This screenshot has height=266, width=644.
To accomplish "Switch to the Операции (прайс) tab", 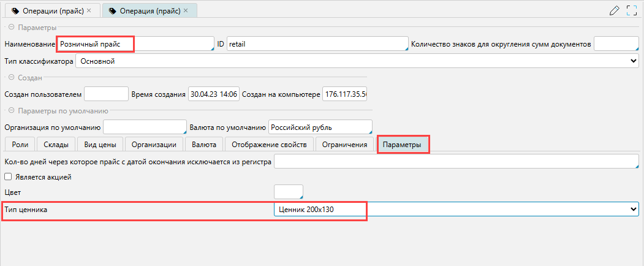I will click(x=48, y=11).
